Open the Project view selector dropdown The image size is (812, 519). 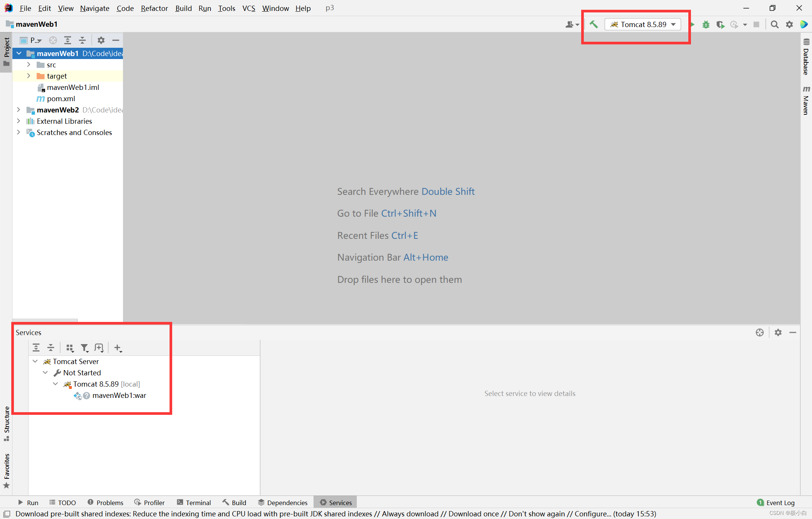point(31,40)
